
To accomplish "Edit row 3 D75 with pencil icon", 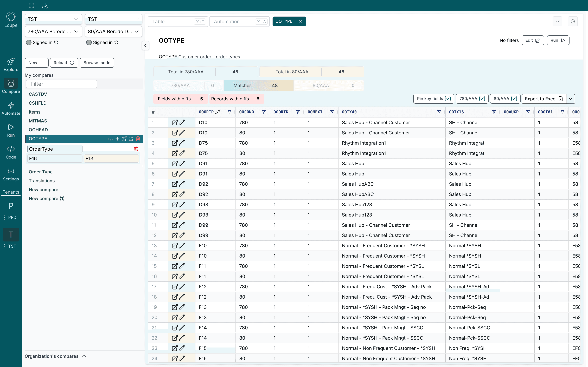I will [x=182, y=143].
